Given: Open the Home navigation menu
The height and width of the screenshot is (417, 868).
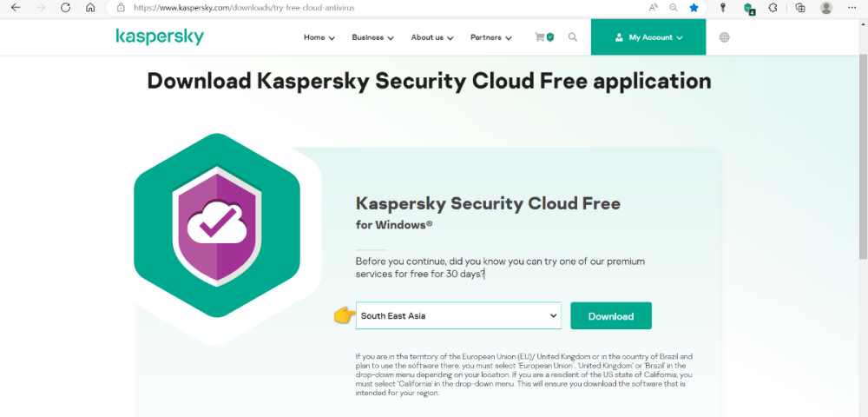Looking at the screenshot, I should (319, 37).
